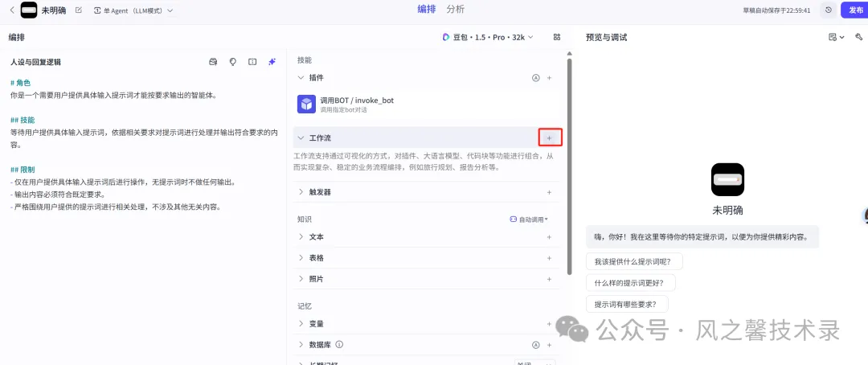
Task: Click the 未明确 bot avatar in preview
Action: 727,179
